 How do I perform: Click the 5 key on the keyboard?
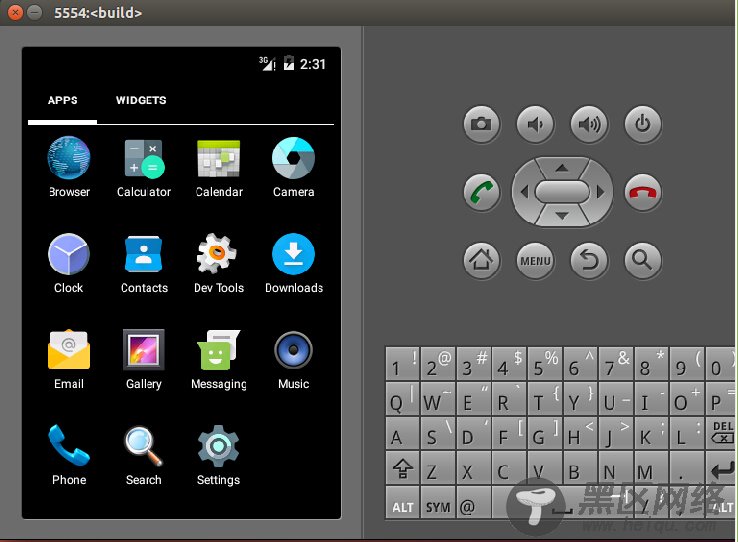tap(545, 364)
